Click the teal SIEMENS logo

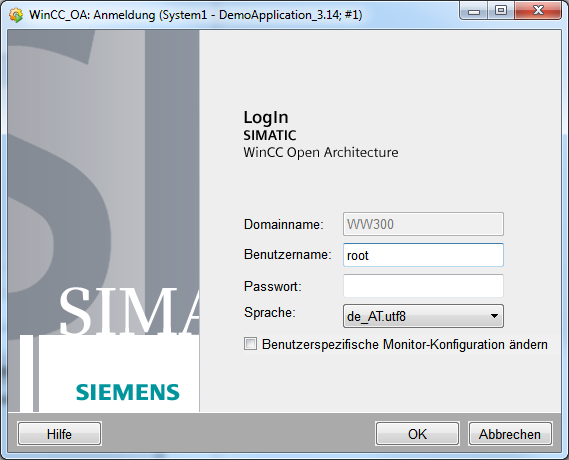point(128,392)
